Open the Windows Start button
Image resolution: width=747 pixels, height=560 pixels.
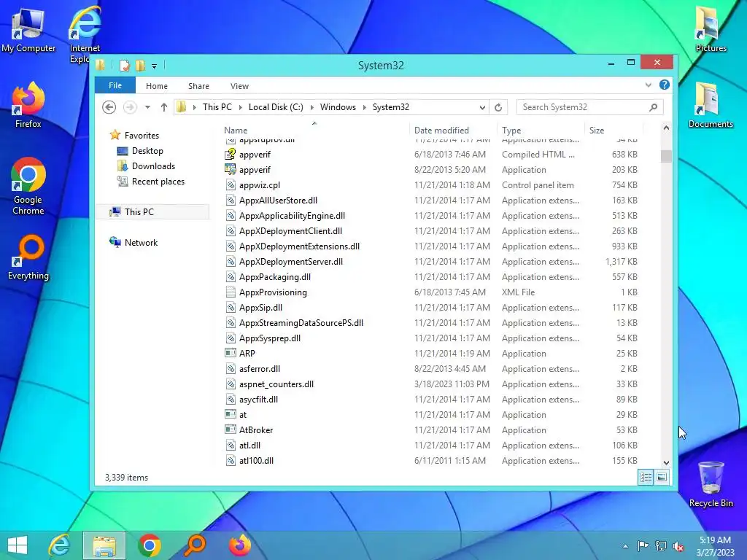coord(18,545)
